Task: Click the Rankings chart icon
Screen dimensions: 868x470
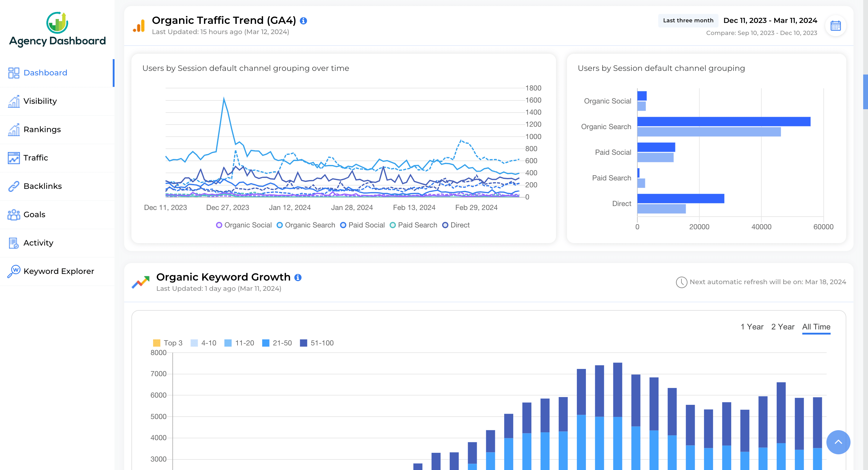Action: pos(14,129)
